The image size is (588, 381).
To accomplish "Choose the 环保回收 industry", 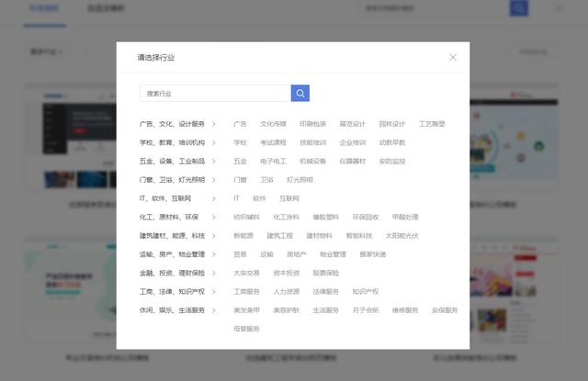I will (365, 218).
